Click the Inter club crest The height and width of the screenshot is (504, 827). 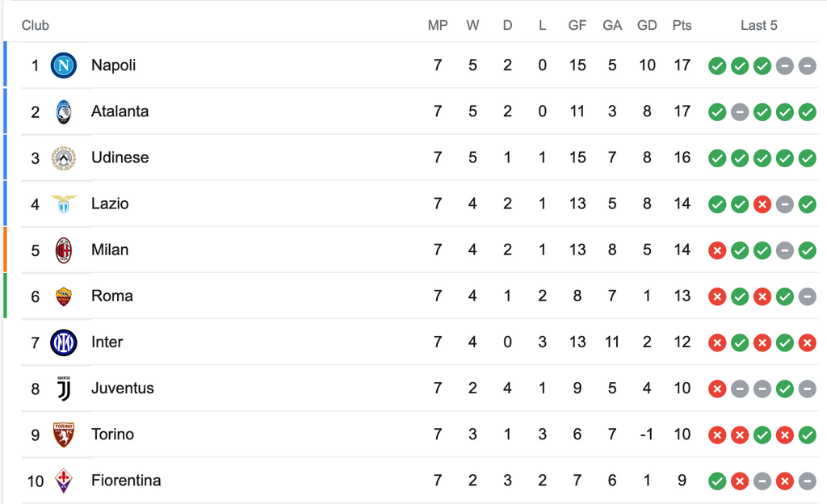point(63,342)
